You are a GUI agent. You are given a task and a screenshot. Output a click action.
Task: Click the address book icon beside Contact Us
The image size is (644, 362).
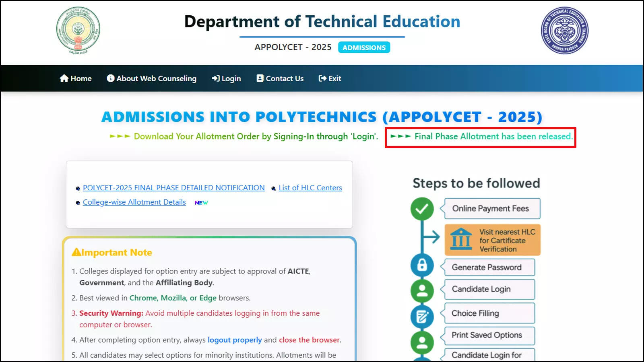coord(260,78)
